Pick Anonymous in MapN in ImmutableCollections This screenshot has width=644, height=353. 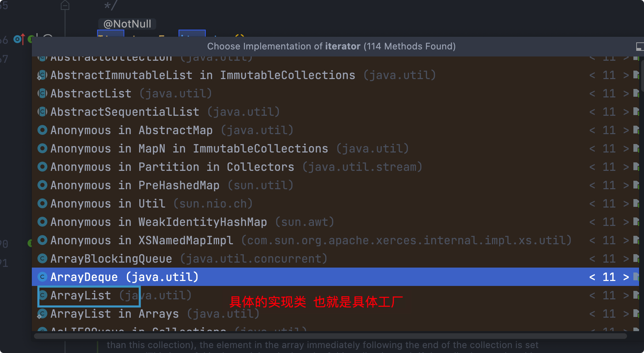tap(335, 149)
